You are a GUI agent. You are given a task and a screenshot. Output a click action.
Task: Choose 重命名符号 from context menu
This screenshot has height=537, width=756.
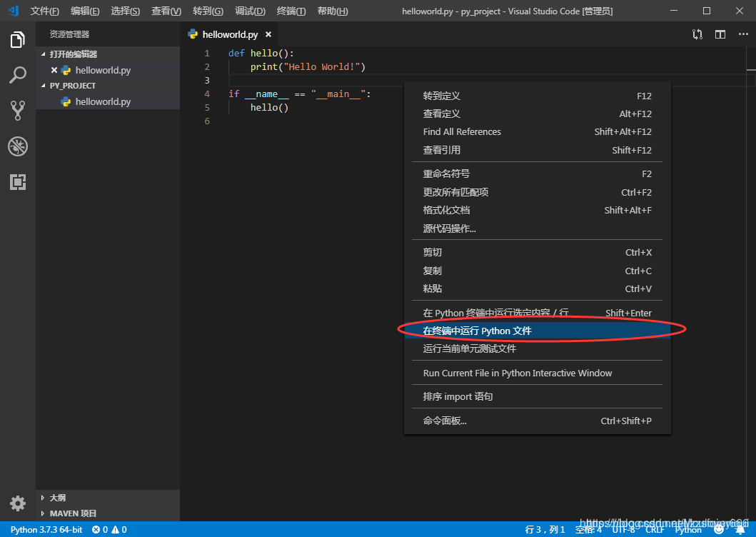pyautogui.click(x=537, y=174)
